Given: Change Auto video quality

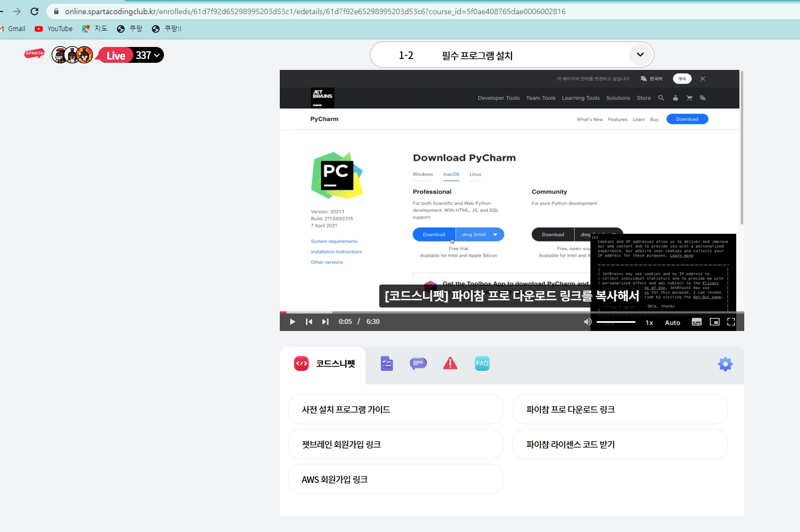Looking at the screenshot, I should point(673,322).
